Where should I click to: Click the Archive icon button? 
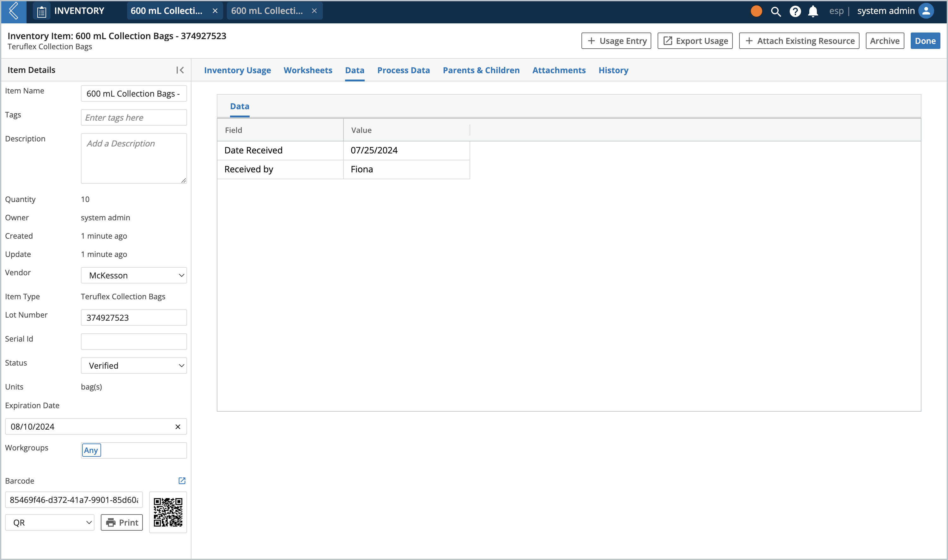pos(884,41)
